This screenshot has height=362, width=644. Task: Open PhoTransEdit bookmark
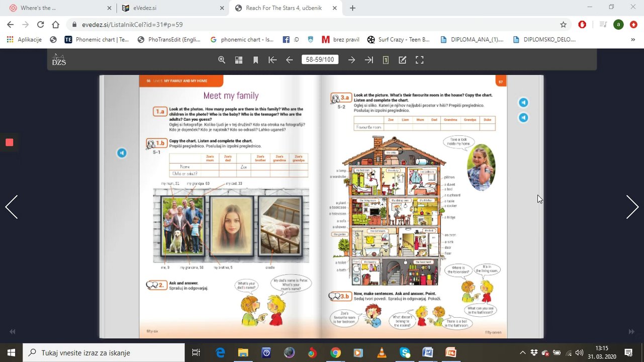pyautogui.click(x=169, y=39)
